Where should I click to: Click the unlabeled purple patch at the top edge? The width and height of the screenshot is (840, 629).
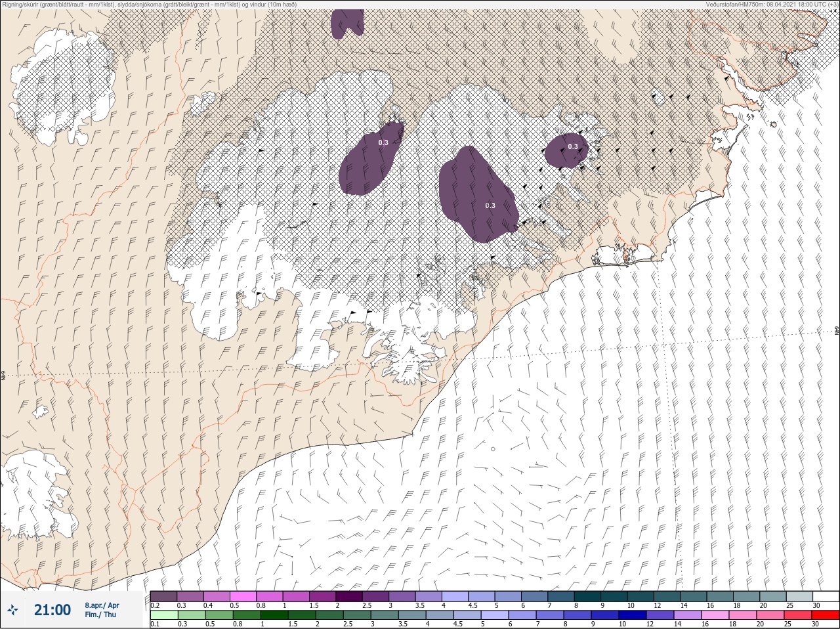pos(348,23)
